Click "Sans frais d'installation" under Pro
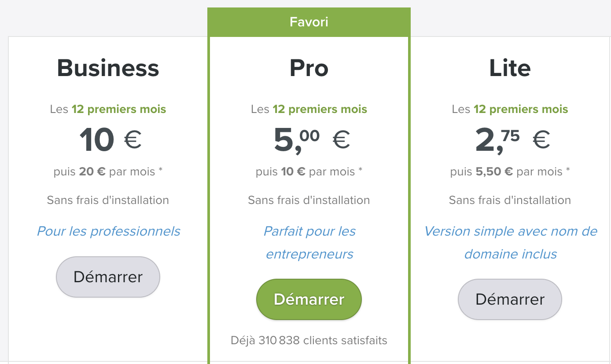The width and height of the screenshot is (611, 364). point(309,200)
